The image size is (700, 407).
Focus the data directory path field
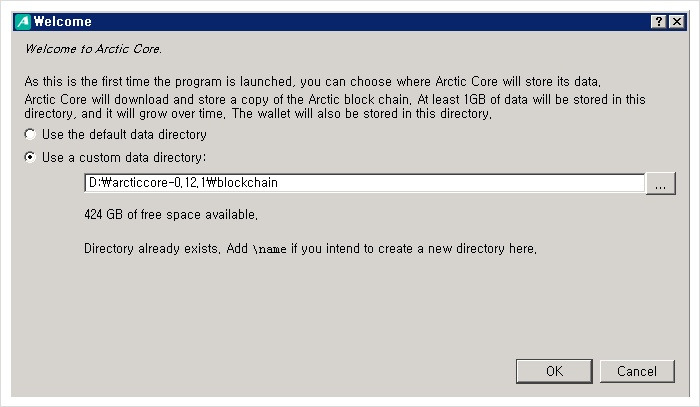pos(364,183)
